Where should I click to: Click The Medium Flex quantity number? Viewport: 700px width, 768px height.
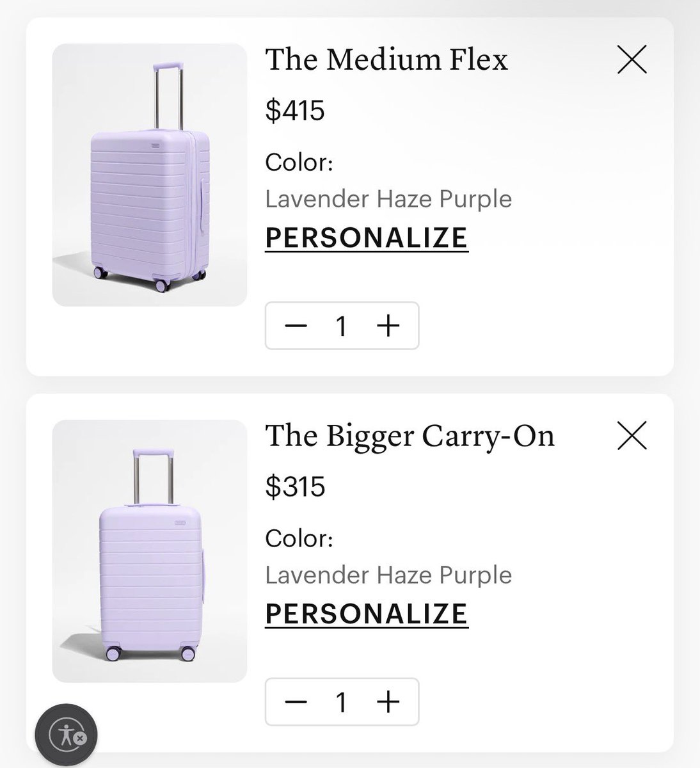[x=342, y=326]
